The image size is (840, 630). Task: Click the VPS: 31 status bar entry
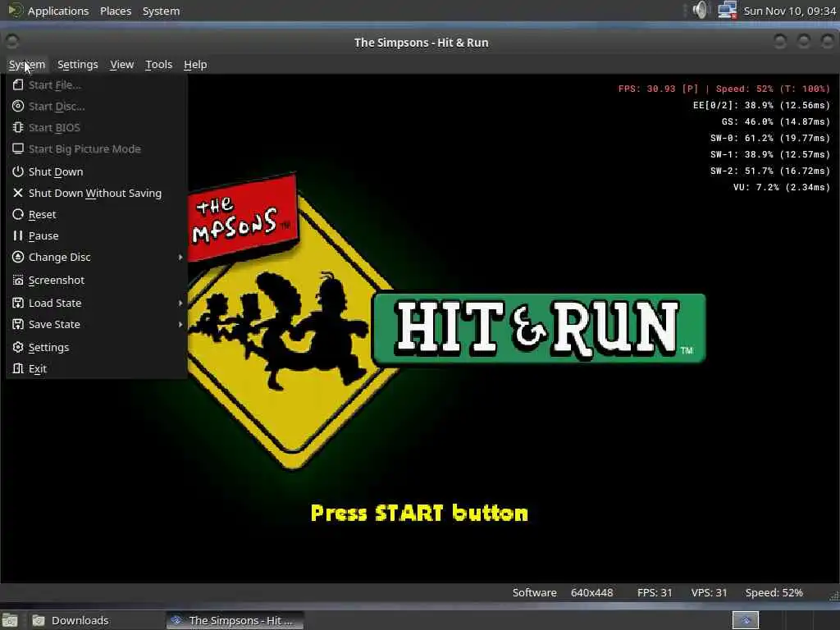709,592
